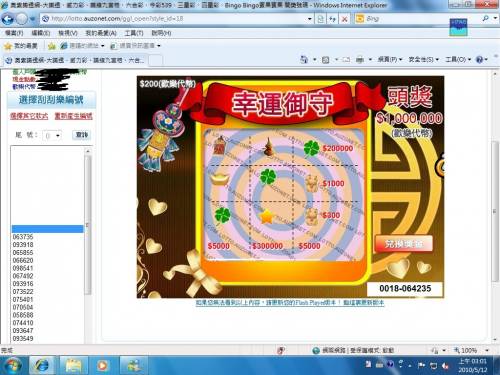Click the Help question mark icon
The image size is (500, 375).
coord(479,60)
